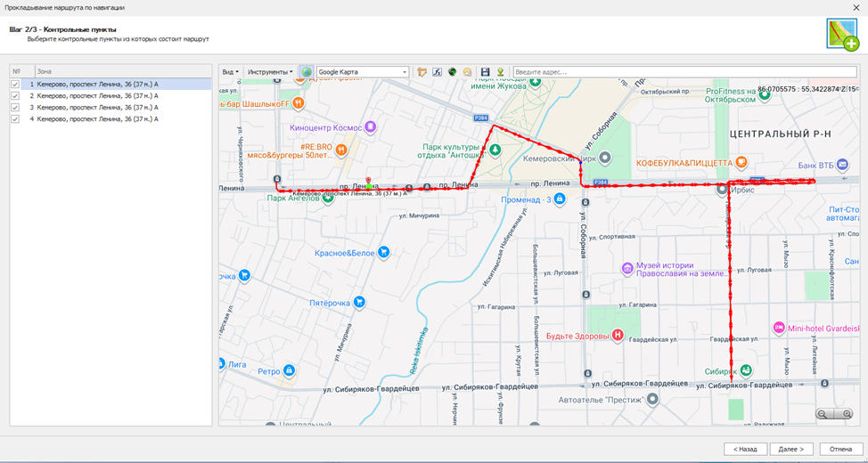Save map using floppy disk icon

pos(486,72)
